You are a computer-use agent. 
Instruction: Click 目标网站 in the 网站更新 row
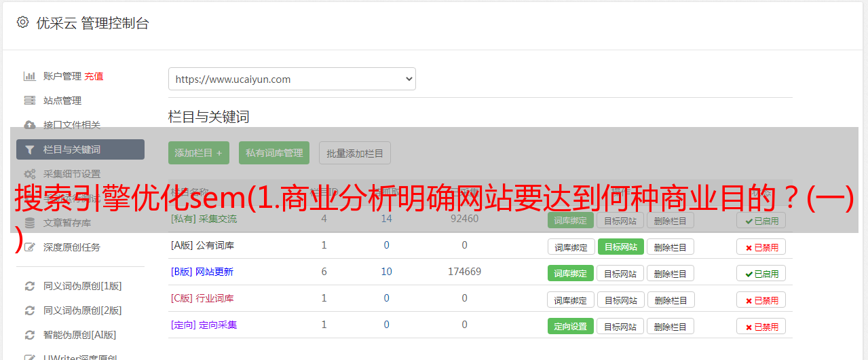pos(620,273)
